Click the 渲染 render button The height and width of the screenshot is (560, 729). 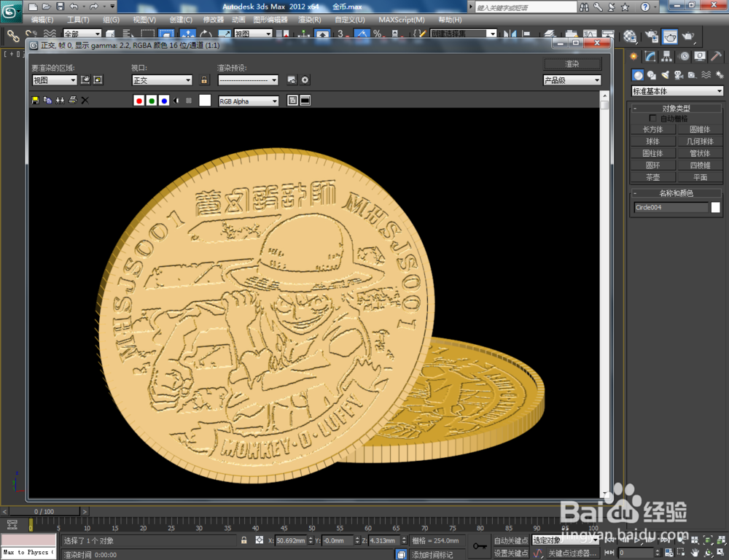[x=572, y=63]
